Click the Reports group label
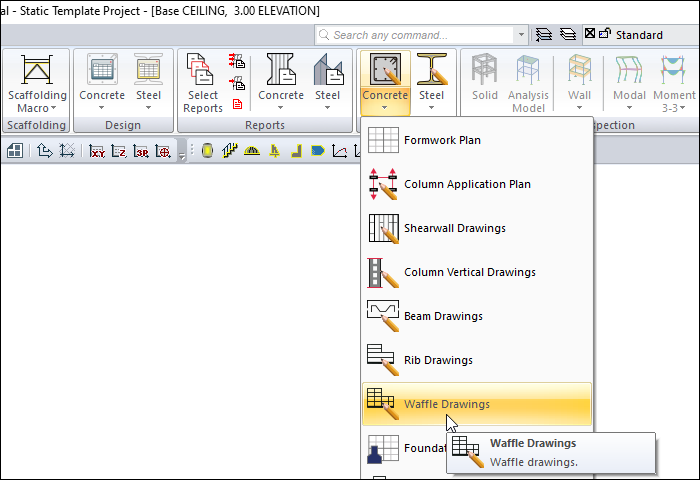The height and width of the screenshot is (480, 700). 265,125
